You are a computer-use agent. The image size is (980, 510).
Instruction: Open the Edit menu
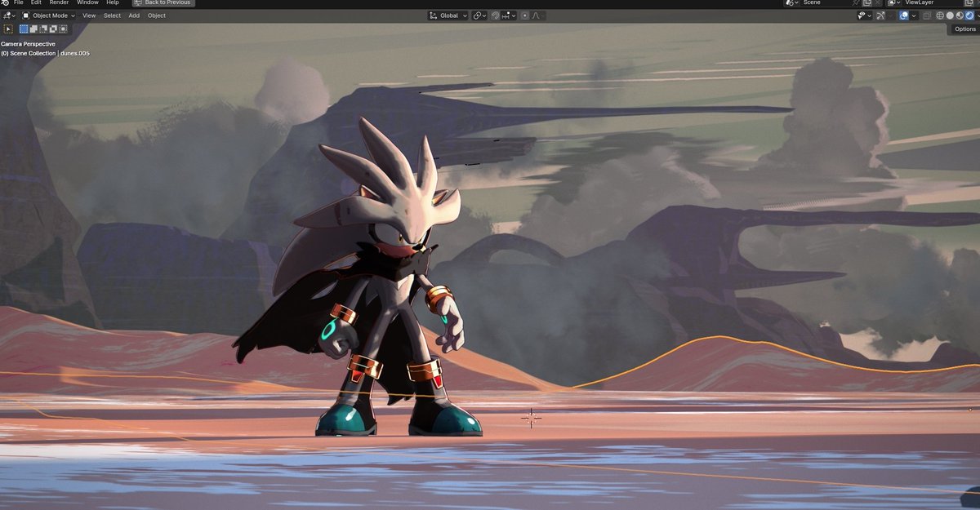36,2
